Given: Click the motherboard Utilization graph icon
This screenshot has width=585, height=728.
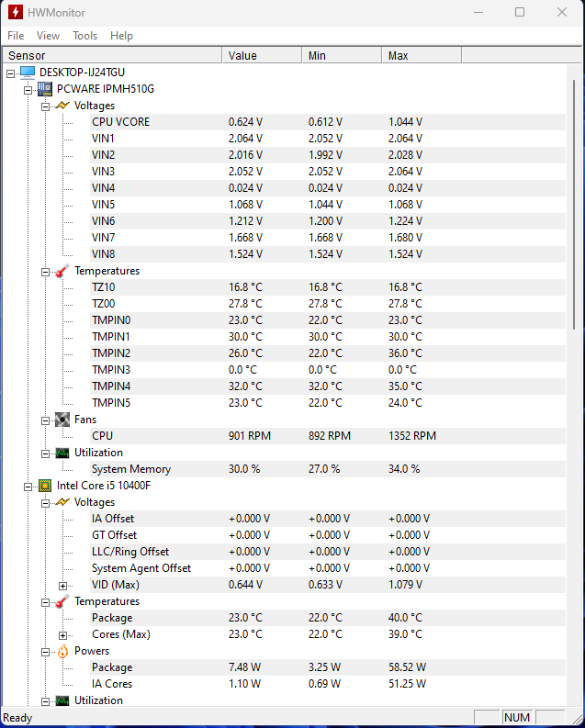Looking at the screenshot, I should click(x=62, y=453).
